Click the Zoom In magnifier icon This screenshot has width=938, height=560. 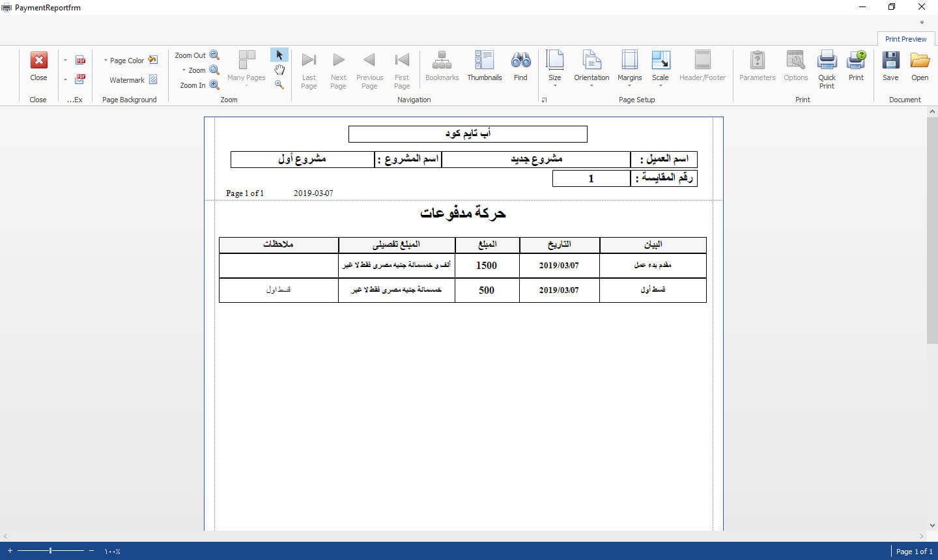214,85
